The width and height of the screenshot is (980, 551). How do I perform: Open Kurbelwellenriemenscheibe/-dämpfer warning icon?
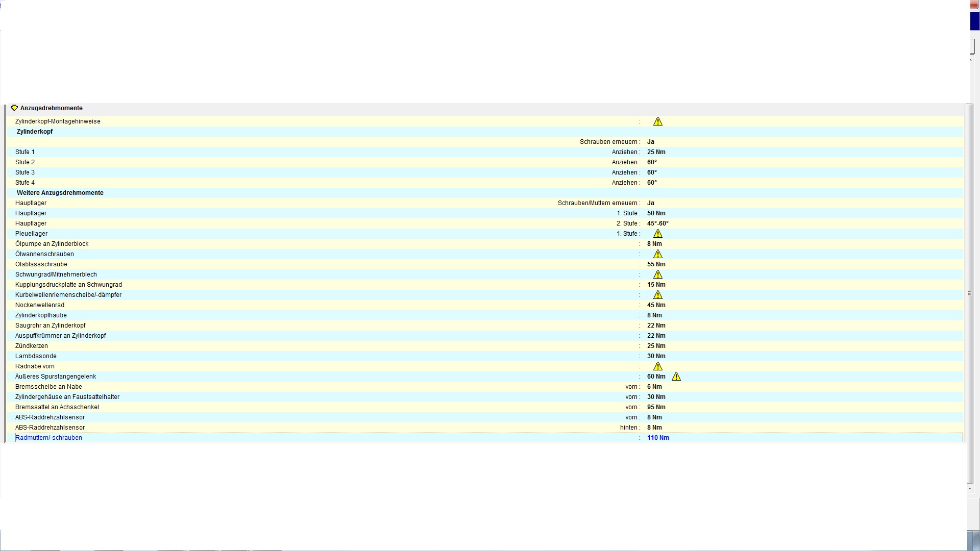657,295
